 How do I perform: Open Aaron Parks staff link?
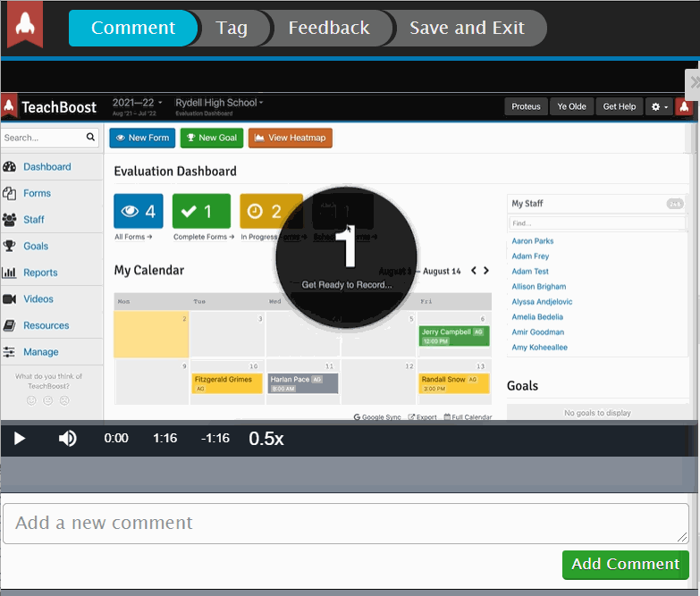(533, 241)
